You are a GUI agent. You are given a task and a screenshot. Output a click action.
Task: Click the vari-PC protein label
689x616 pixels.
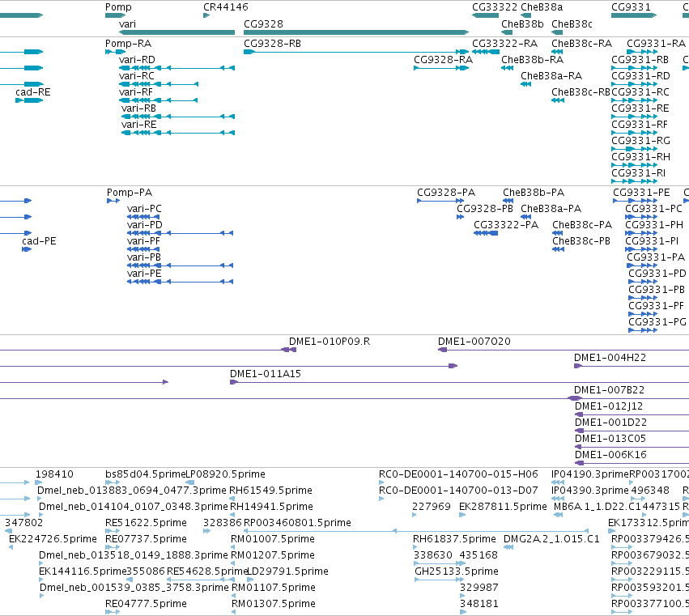click(x=144, y=209)
